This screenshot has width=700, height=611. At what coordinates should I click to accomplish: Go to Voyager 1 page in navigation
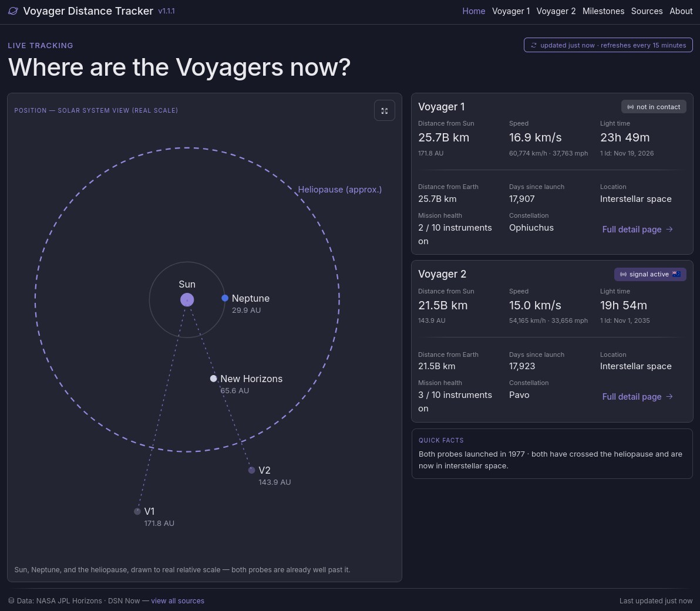tap(511, 11)
